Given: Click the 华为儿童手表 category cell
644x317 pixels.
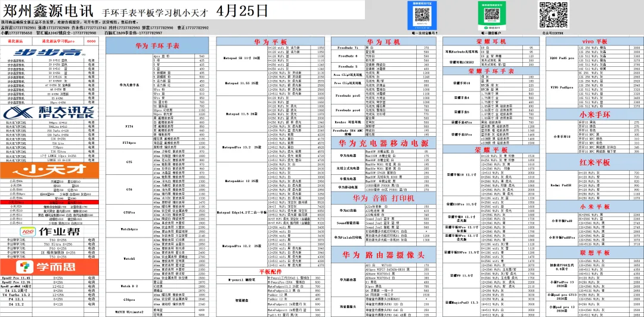Looking at the screenshot, I should coord(129,85).
